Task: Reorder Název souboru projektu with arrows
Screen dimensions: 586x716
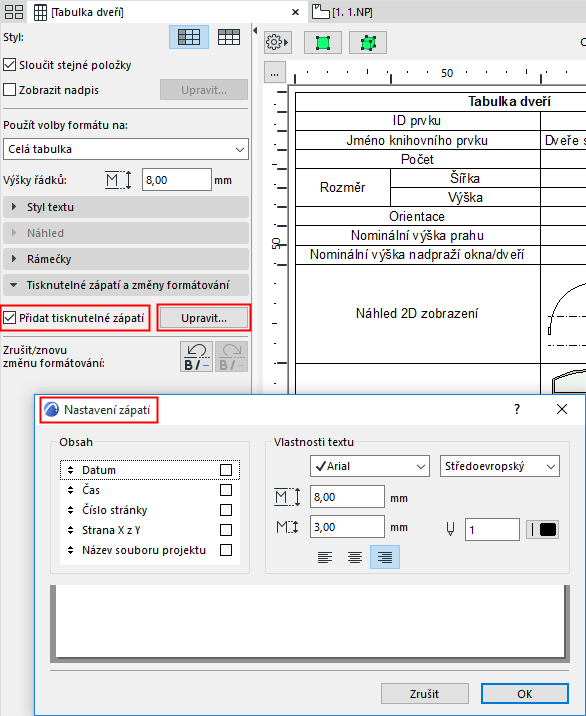Action: click(x=70, y=550)
